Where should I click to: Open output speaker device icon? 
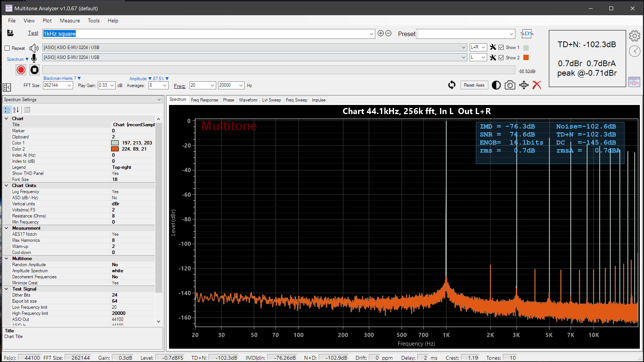tap(34, 48)
